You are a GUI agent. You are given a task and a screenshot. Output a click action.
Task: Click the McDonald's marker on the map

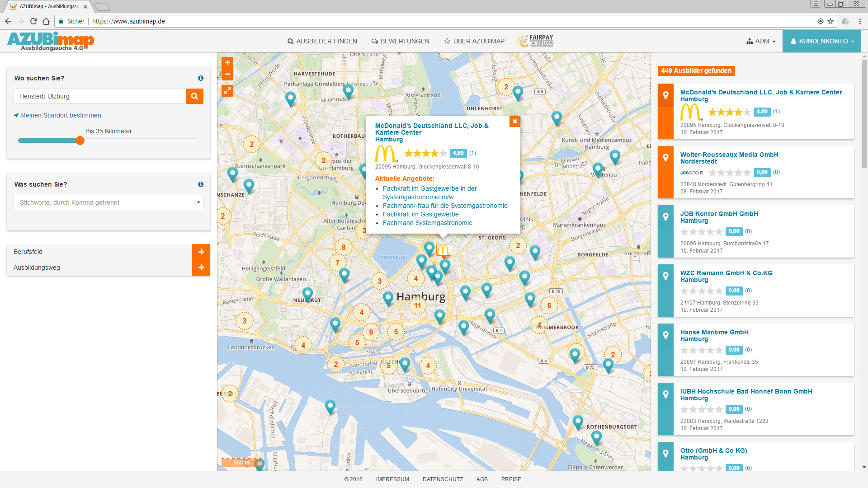point(443,250)
